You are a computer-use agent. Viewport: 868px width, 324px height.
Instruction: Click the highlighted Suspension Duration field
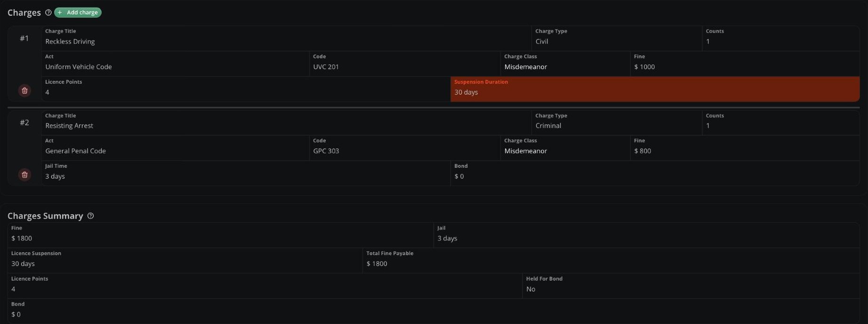click(655, 89)
